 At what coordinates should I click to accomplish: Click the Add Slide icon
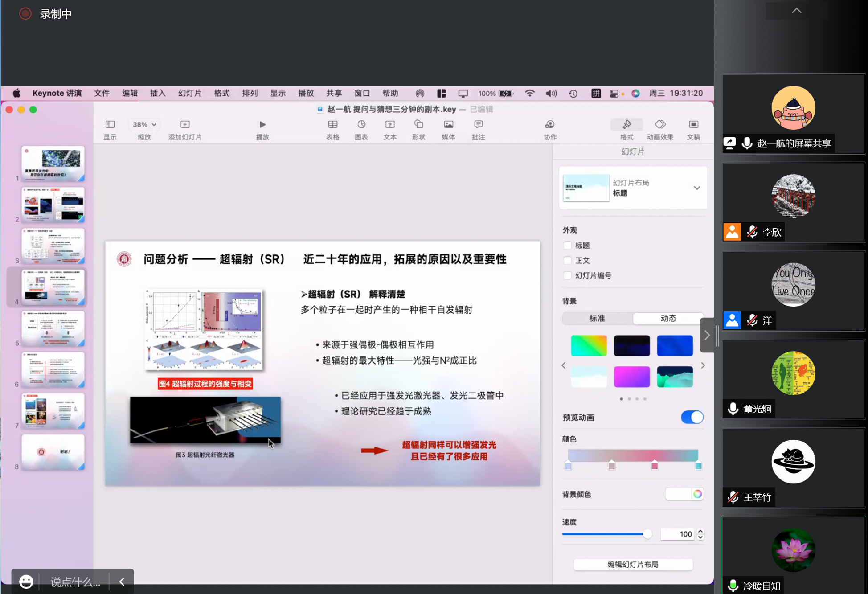point(185,125)
